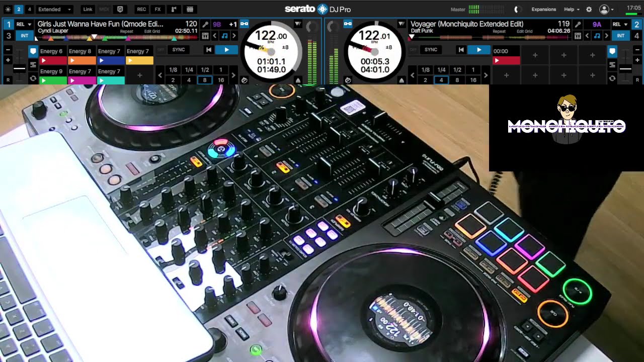The width and height of the screenshot is (644, 362).
Task: Select 1/8 beat loop on deck 1
Action: coord(173,70)
